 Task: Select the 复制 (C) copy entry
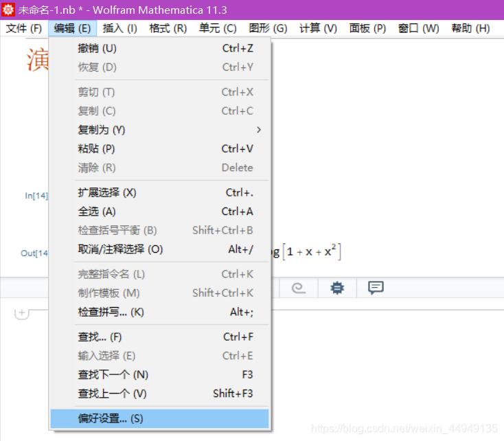160,111
